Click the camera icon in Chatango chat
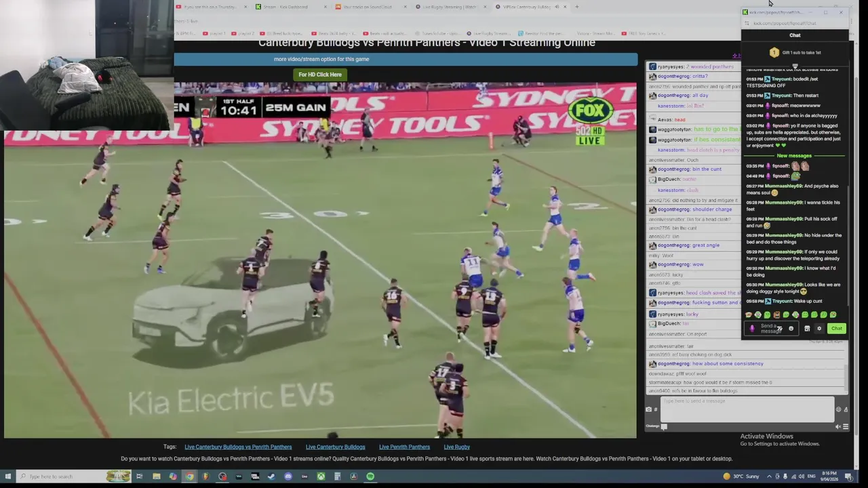The height and width of the screenshot is (488, 868). pos(648,409)
